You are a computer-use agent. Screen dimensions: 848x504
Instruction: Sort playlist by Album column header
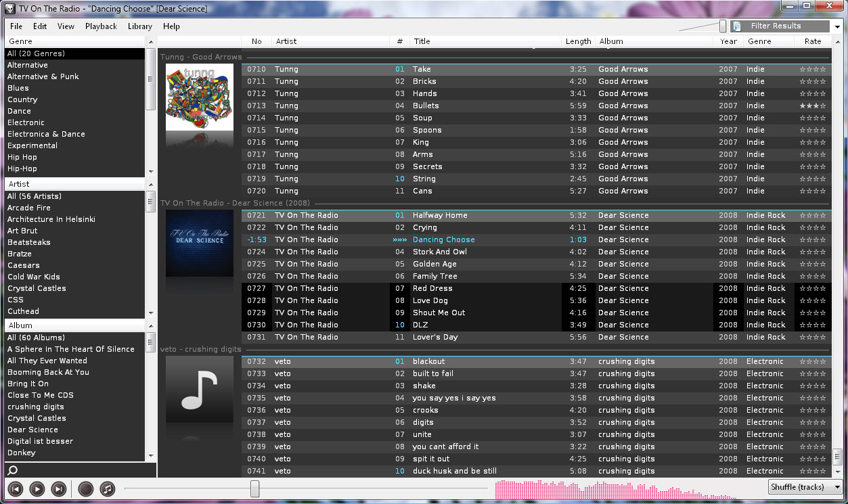[654, 41]
